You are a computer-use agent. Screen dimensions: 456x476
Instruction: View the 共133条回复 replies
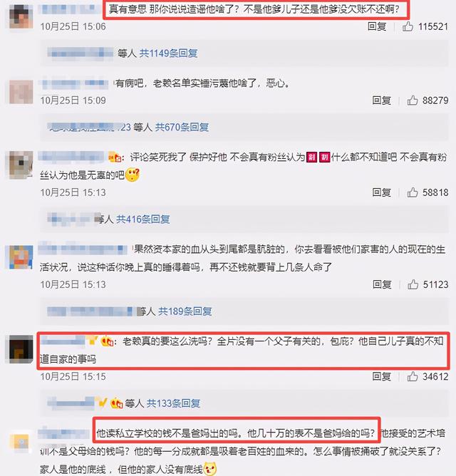coord(173,403)
